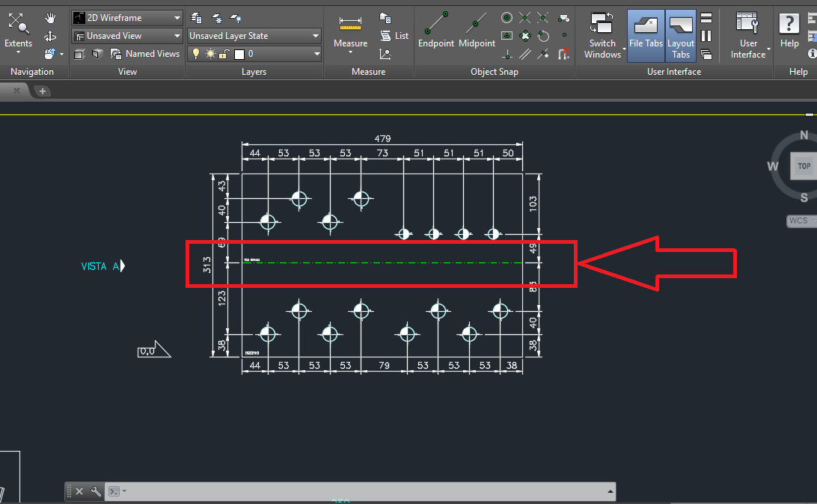Expand the Unsaved Layer State dropdown
The image size is (817, 504).
pyautogui.click(x=254, y=36)
